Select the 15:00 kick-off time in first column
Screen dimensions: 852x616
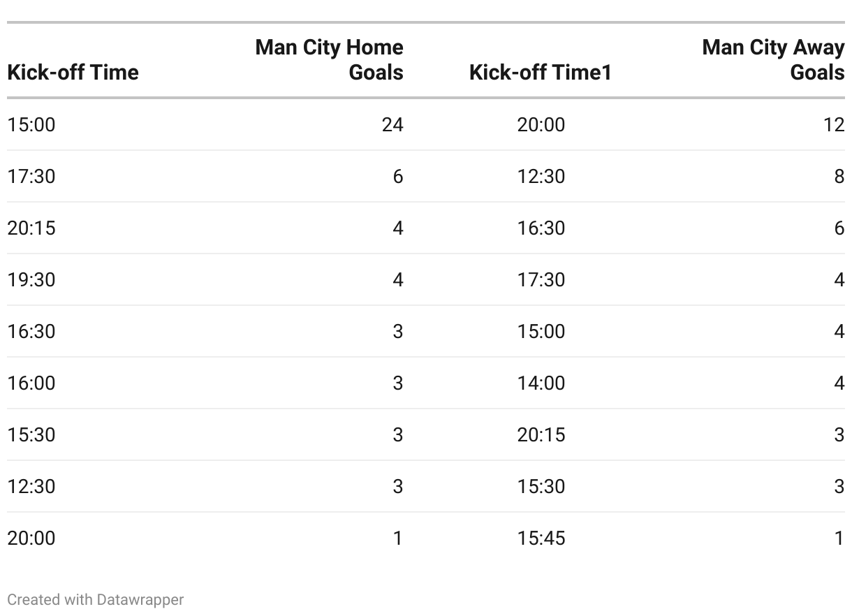coord(31,124)
